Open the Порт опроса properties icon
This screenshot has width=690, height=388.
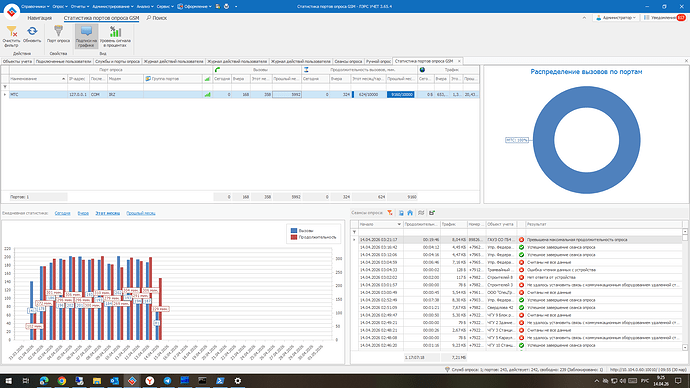tap(58, 31)
